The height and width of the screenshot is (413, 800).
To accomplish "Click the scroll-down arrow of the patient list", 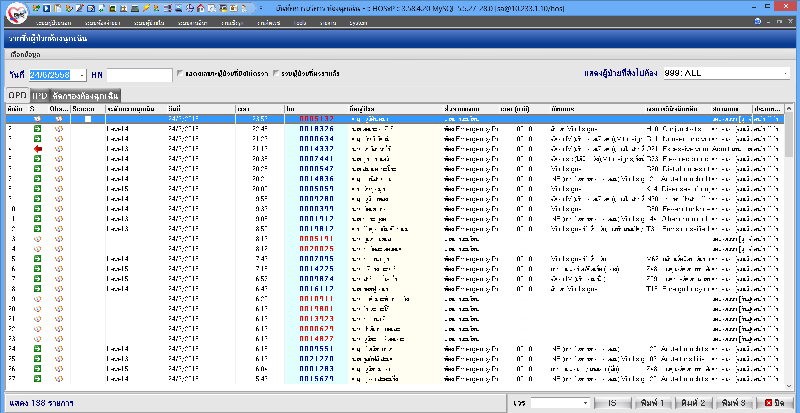I will [788, 385].
